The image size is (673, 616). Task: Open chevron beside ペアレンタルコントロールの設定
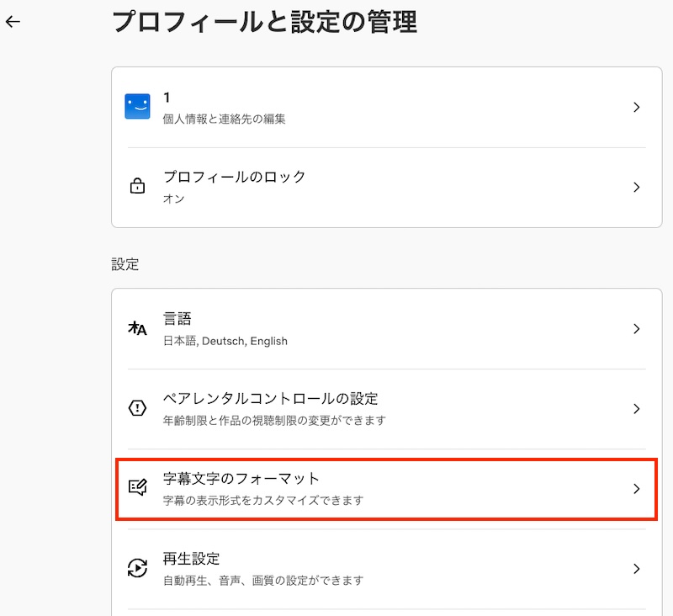637,409
